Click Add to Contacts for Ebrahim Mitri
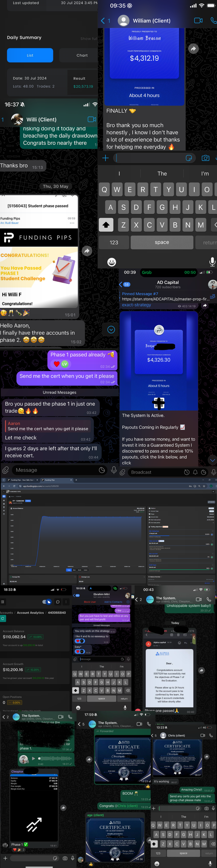This screenshot has width=217, height=868. (113, 602)
